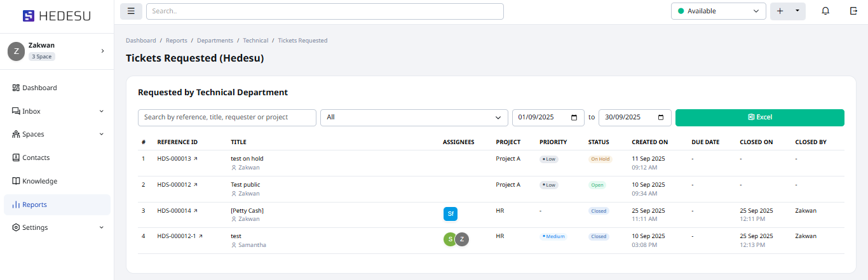
Task: Open the Available status dropdown
Action: pos(718,11)
